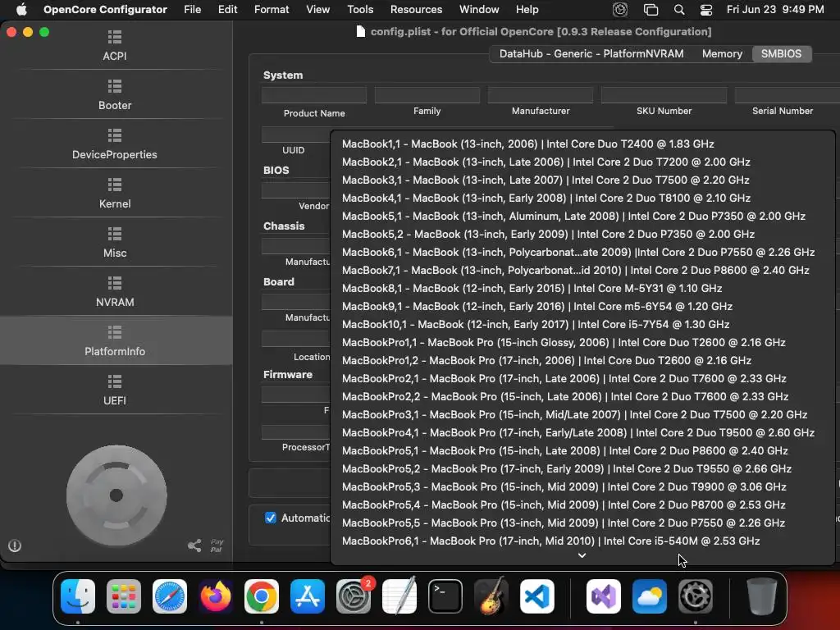Choose MacBook1,1 model from the list
The width and height of the screenshot is (840, 630).
[x=583, y=144]
